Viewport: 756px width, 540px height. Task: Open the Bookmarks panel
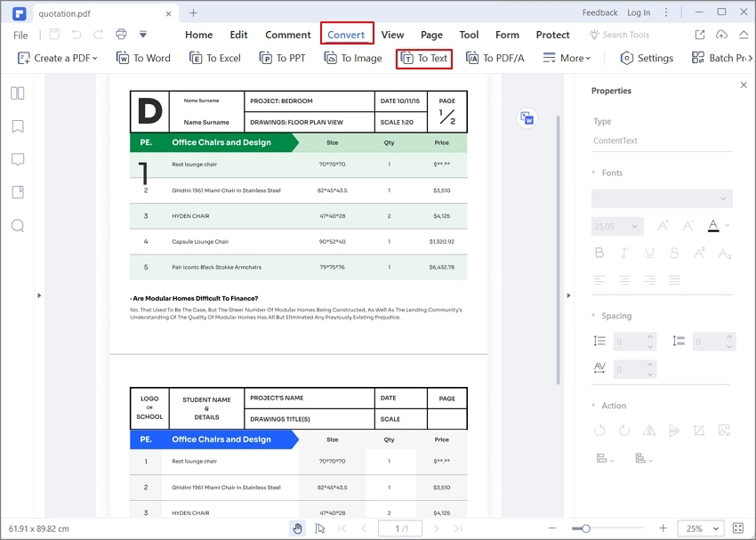(x=18, y=125)
